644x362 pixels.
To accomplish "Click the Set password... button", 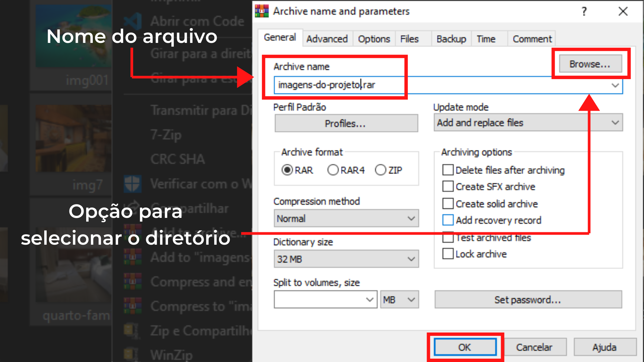I will click(x=528, y=300).
